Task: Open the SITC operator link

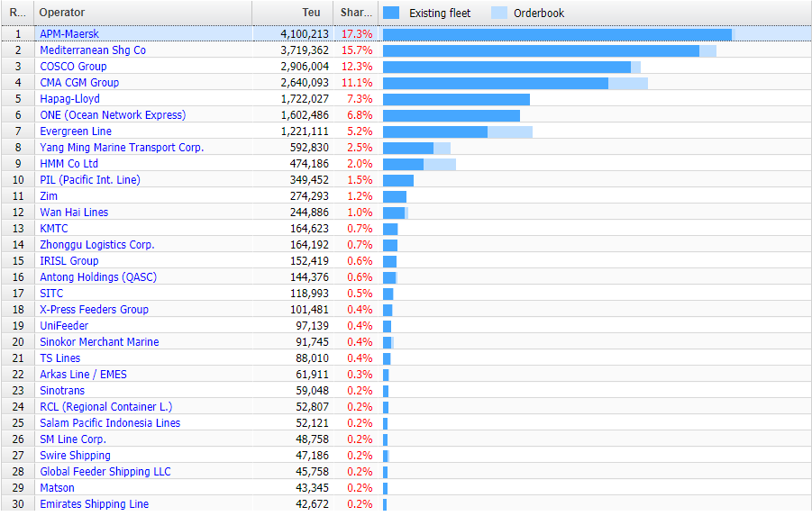Action: point(51,294)
